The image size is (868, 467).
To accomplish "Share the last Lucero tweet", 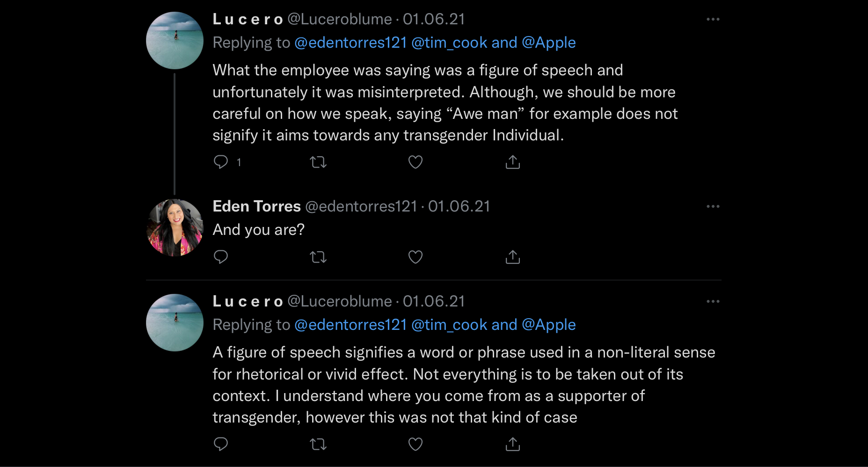I will click(x=513, y=444).
